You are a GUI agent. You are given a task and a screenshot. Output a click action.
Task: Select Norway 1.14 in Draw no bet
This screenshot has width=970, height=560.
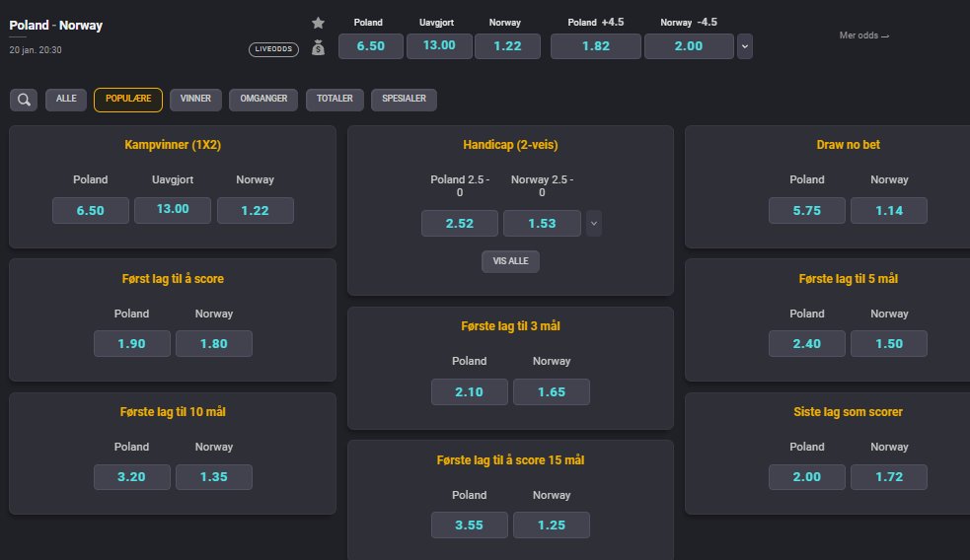click(x=889, y=210)
